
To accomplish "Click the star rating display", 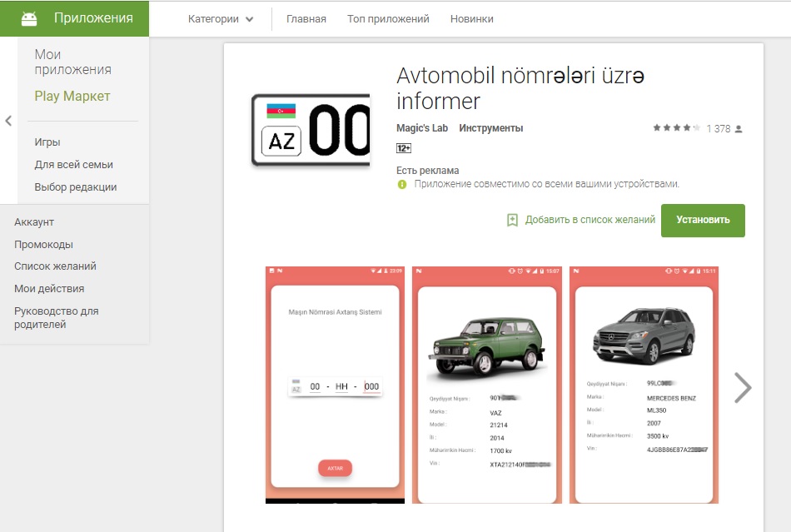I will (676, 128).
